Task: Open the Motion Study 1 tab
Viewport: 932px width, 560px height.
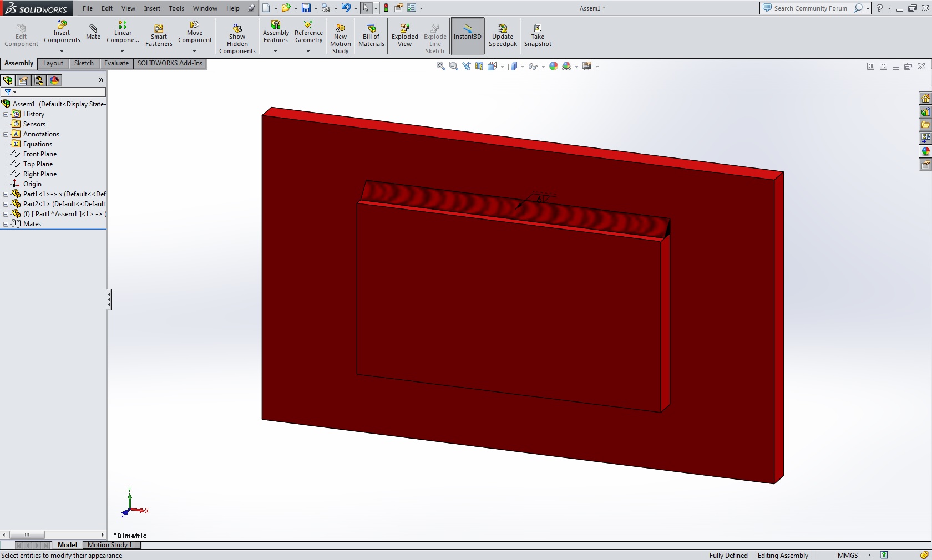Action: 110,545
